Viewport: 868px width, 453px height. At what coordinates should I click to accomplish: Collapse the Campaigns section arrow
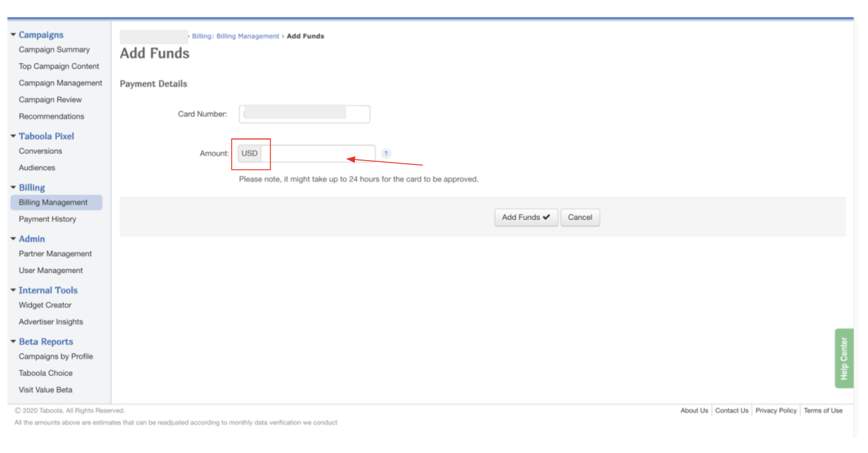[13, 34]
